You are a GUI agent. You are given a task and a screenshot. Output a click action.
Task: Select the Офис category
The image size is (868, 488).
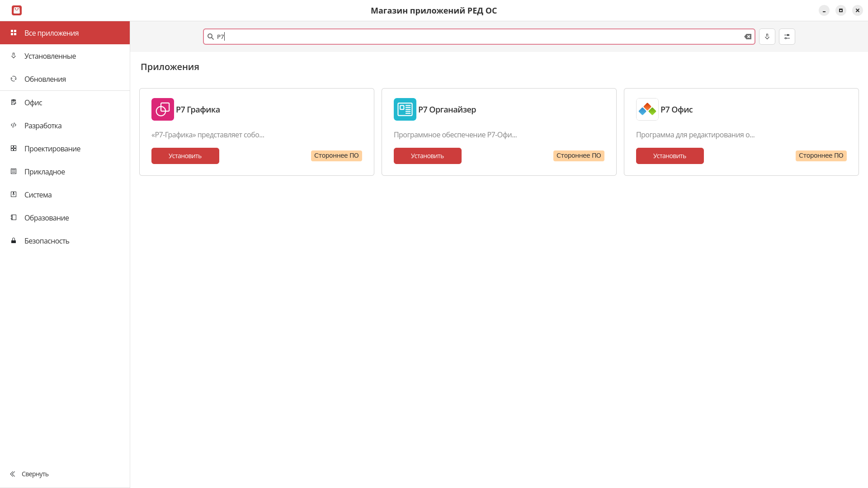click(x=33, y=103)
